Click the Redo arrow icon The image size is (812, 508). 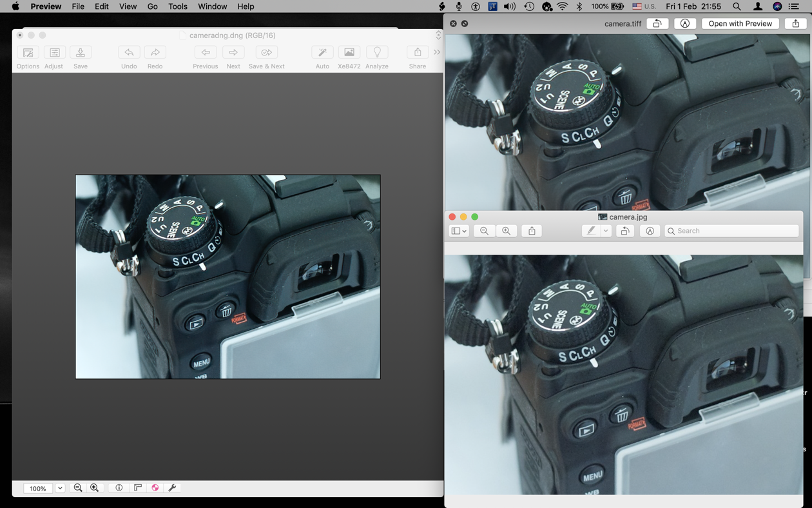click(155, 52)
